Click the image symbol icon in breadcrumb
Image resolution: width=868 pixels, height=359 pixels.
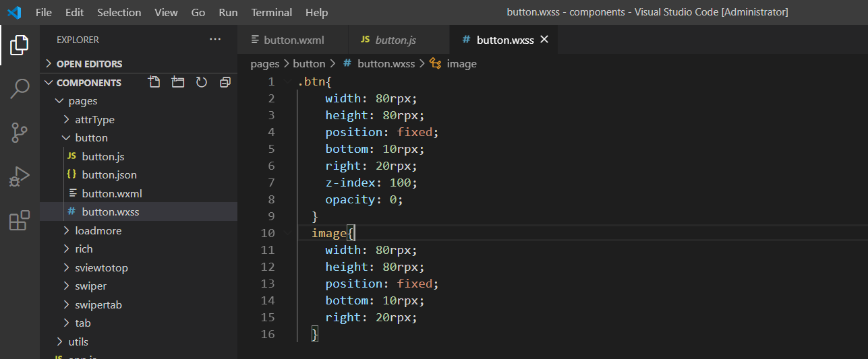pos(436,63)
